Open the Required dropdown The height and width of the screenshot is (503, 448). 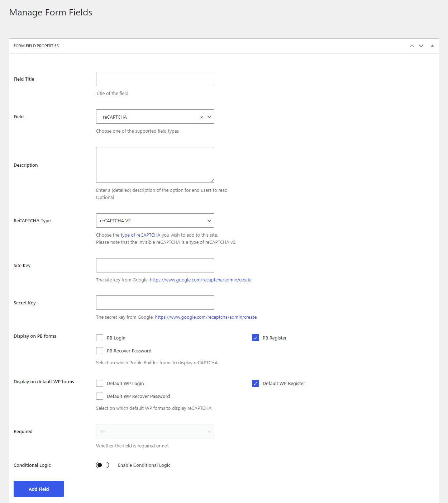(155, 431)
